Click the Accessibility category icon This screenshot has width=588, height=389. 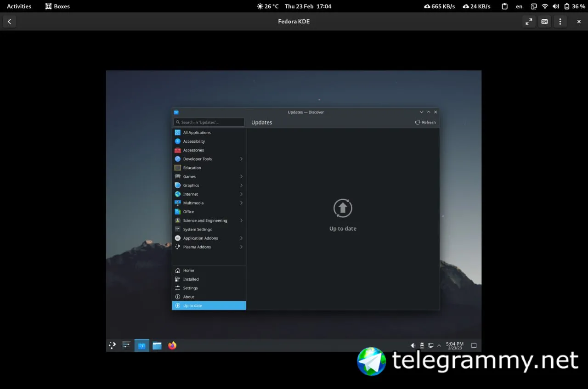coord(178,141)
